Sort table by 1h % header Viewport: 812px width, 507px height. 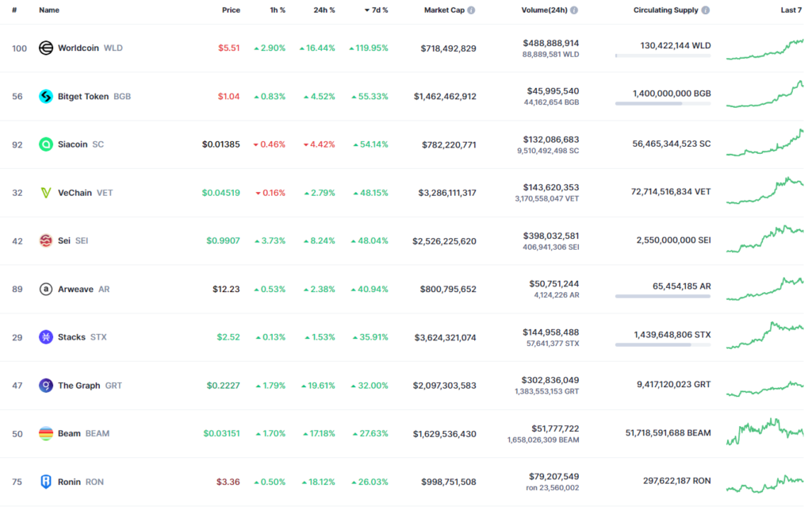pyautogui.click(x=278, y=10)
